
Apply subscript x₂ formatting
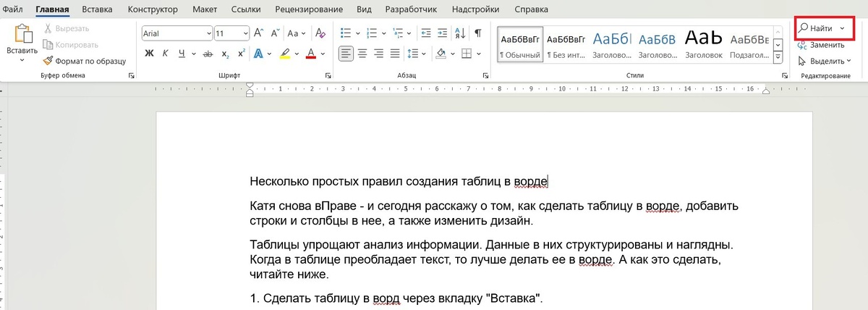pos(225,54)
